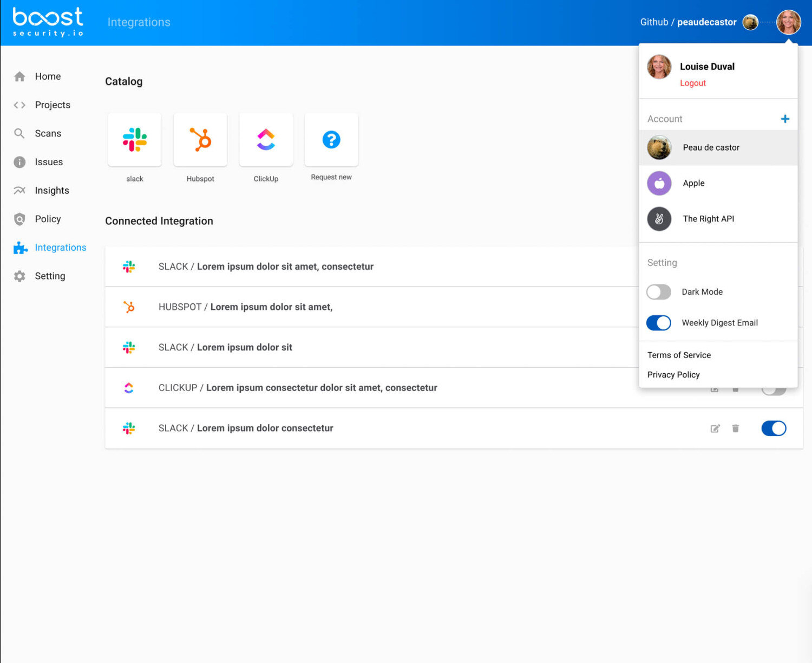Screen dimensions: 812x663
Task: Select the Hubspot catalog tile
Action: (x=200, y=140)
